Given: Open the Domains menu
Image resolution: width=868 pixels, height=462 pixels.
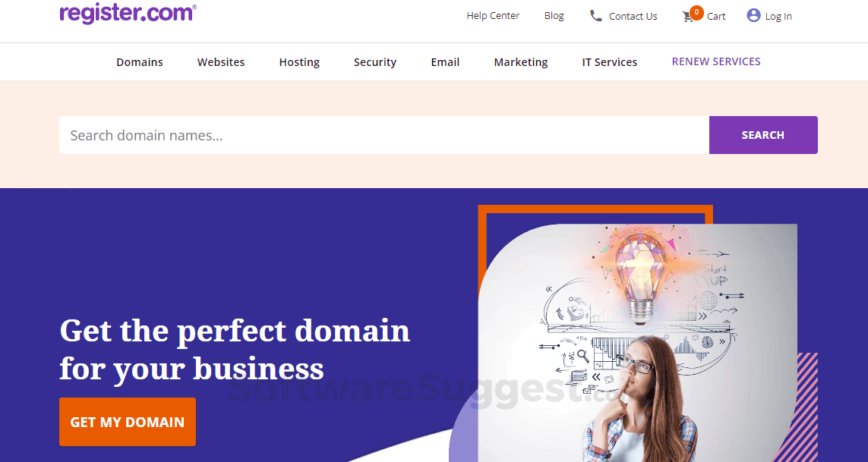Looking at the screenshot, I should point(140,62).
